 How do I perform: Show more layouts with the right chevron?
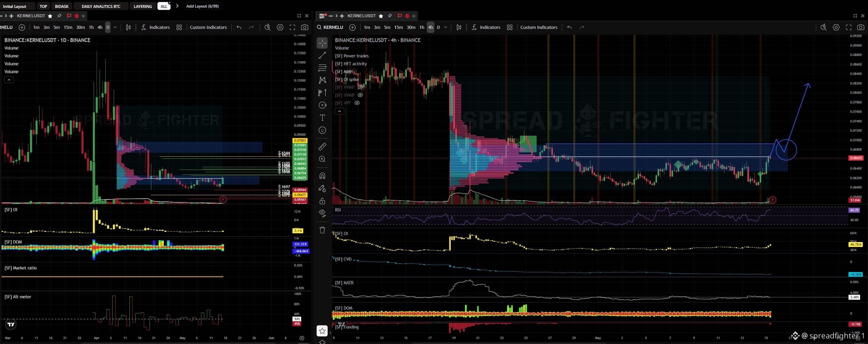pyautogui.click(x=177, y=6)
